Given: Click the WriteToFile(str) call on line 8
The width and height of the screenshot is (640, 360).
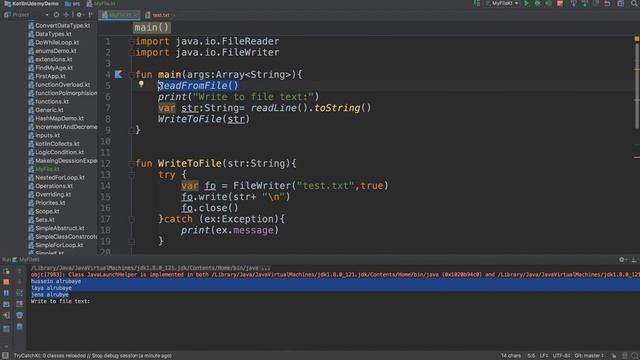Looking at the screenshot, I should 204,119.
